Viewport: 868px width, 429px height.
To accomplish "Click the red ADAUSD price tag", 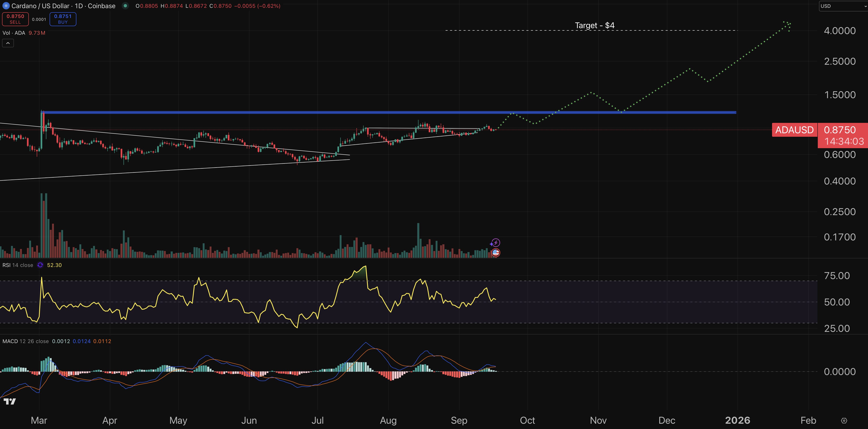I will (795, 130).
